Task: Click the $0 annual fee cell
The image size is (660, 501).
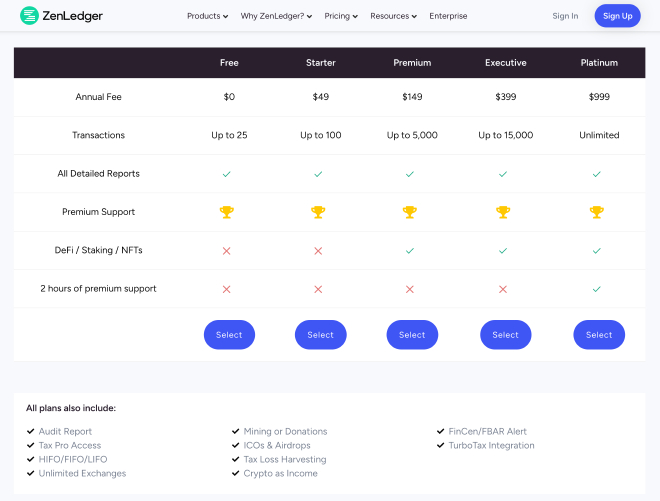Action: [x=229, y=97]
